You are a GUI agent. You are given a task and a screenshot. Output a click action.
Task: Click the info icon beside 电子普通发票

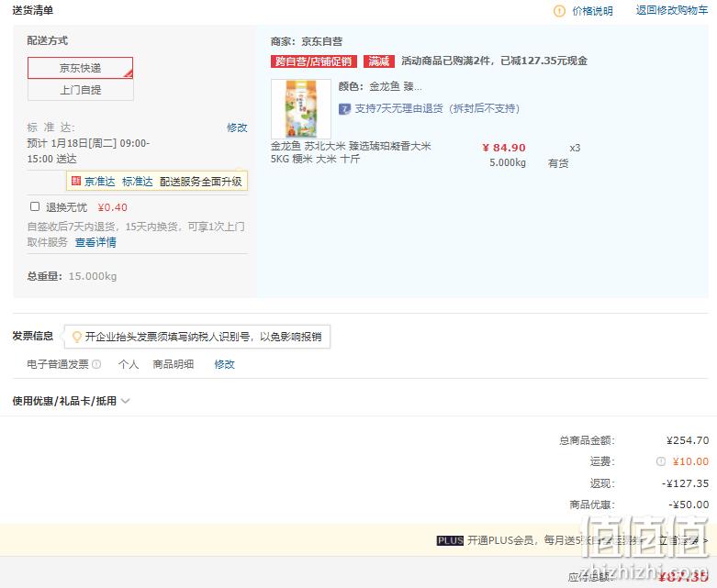96,364
